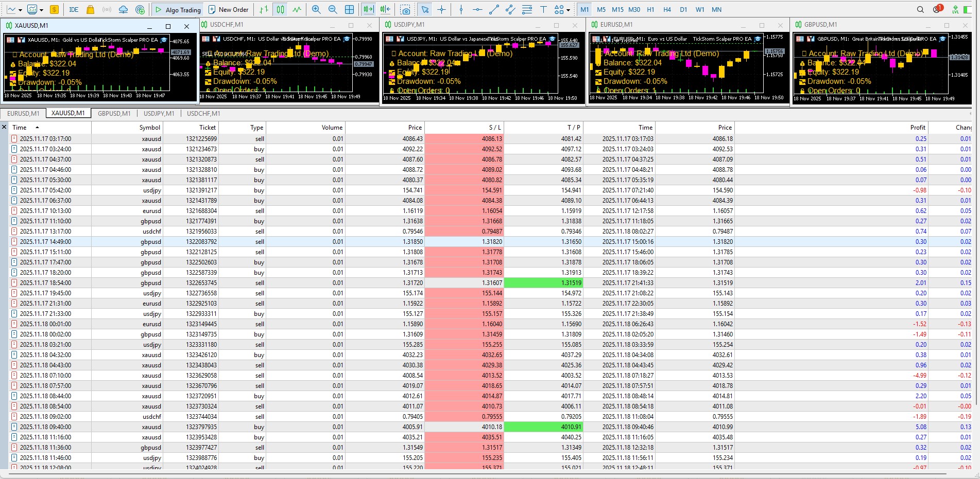This screenshot has height=479, width=980.
Task: Open the MetaEditor IDE
Action: tap(74, 9)
